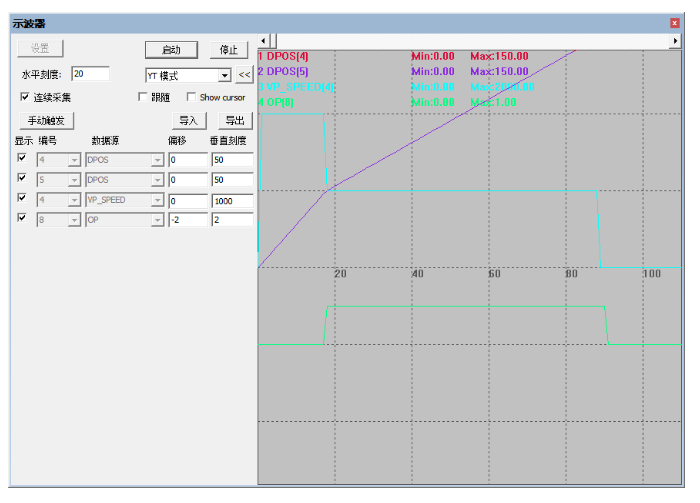Open data source dropdown in first DPOS row
700x503 pixels.
[x=157, y=160]
